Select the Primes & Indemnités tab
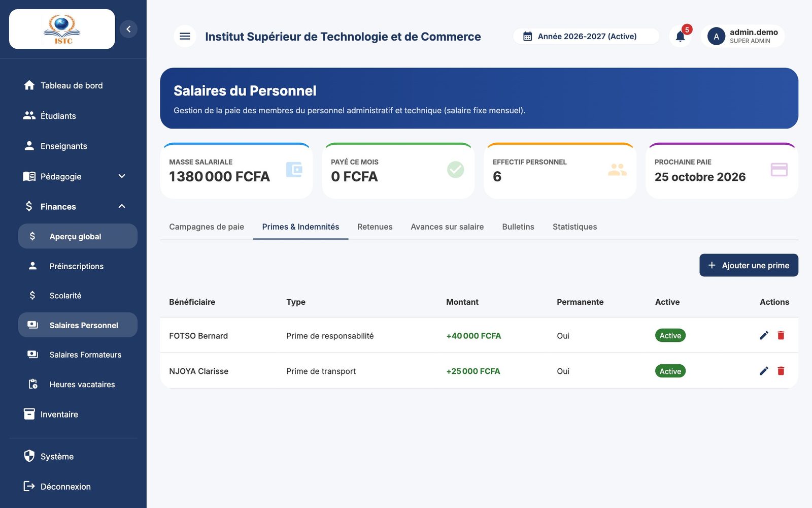This screenshot has height=508, width=812. [x=300, y=227]
